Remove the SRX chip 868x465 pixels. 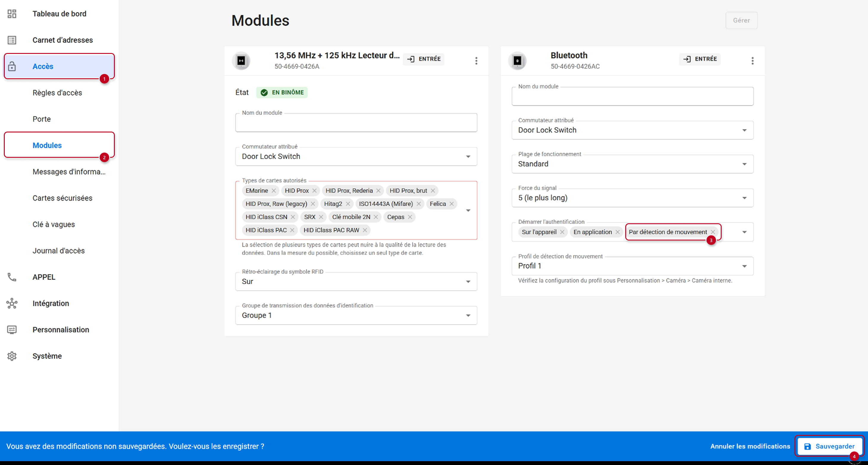321,217
